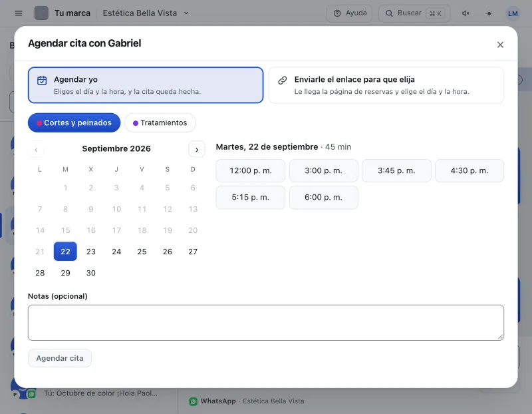
Task: Toggle the light theme sun icon
Action: click(x=489, y=13)
